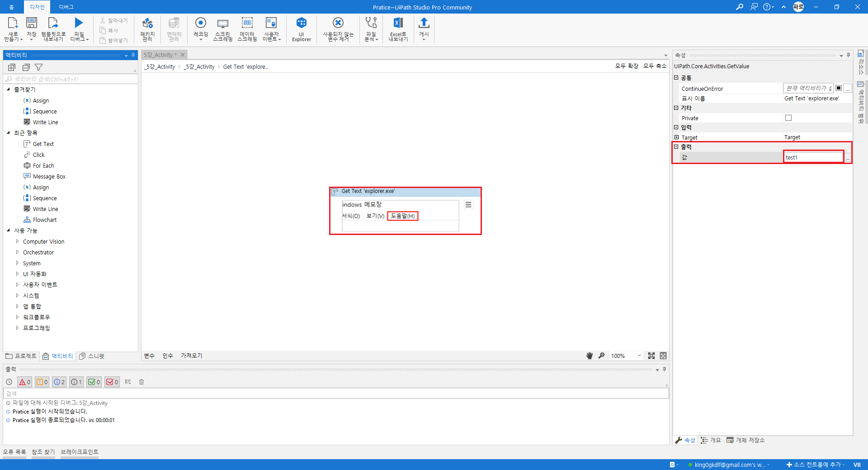This screenshot has width=868, height=470.
Task: Click the Publish (게시) icon
Action: click(424, 23)
